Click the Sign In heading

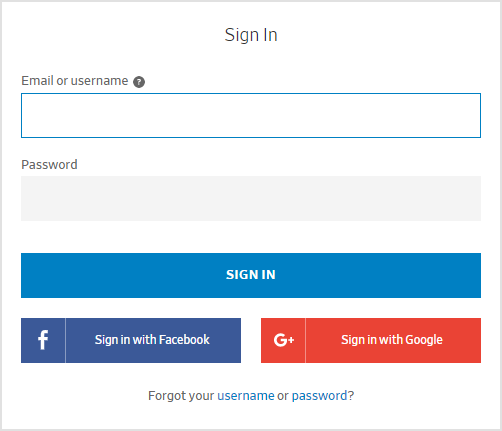coord(251,35)
